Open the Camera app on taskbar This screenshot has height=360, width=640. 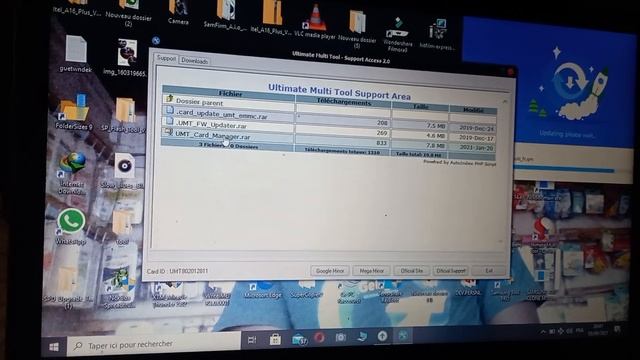tap(340, 338)
